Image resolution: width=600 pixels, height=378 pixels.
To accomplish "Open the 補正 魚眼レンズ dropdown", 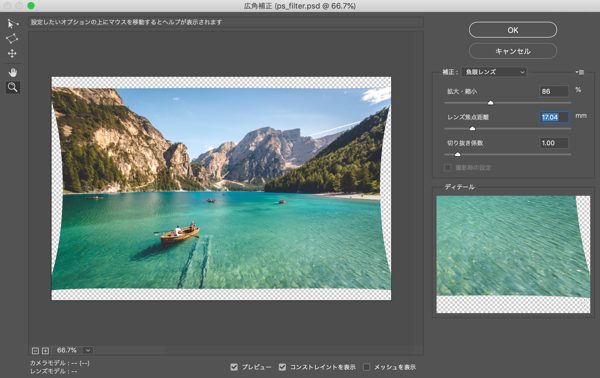I will pos(494,72).
